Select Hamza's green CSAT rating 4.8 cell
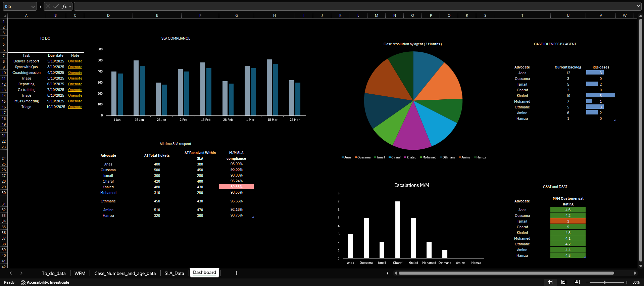 click(x=568, y=255)
